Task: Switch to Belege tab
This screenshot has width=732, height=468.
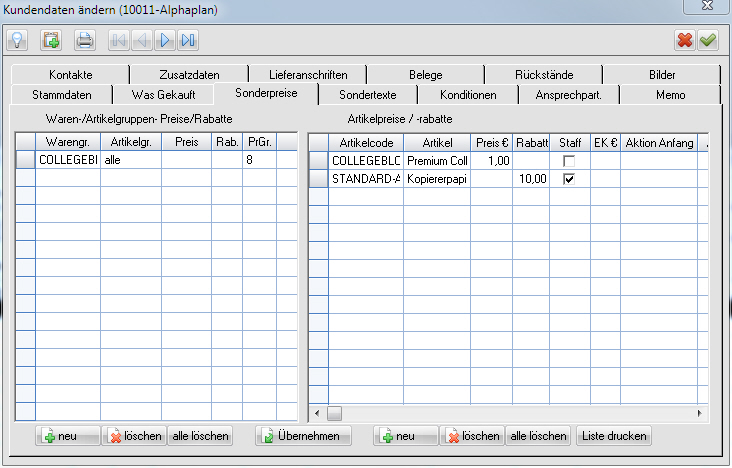Action: point(425,75)
